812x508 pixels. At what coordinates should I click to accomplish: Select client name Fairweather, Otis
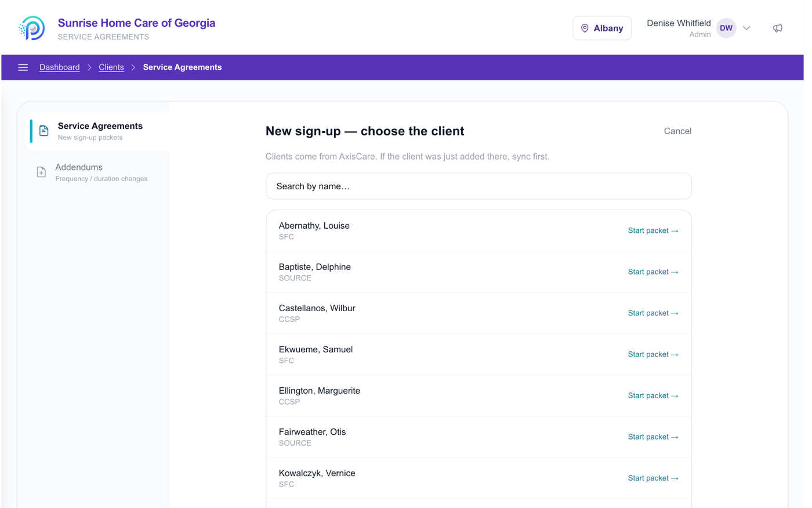pos(312,432)
